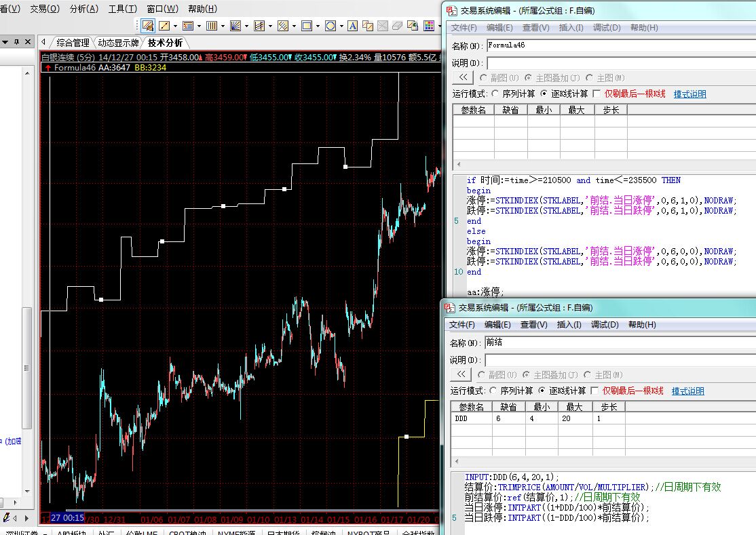Open the left panel dropdown triangle
This screenshot has width=756, height=535.
click(6, 42)
